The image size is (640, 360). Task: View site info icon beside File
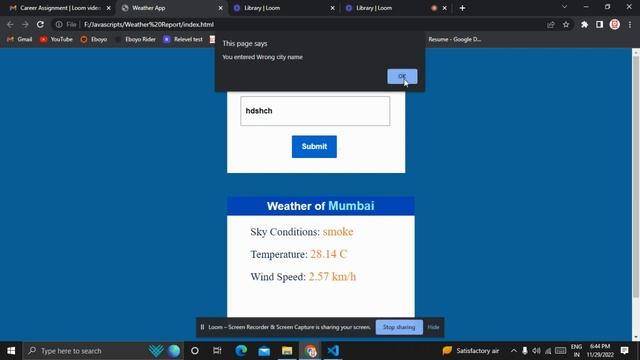point(59,24)
